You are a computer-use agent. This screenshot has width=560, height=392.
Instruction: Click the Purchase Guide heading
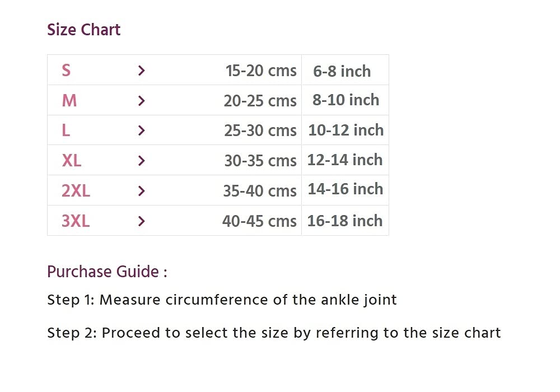point(107,272)
